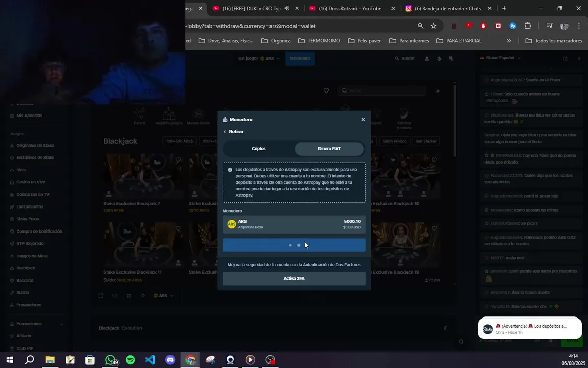Open the media control toolbar icon
588x368 pixels.
coord(549,26)
